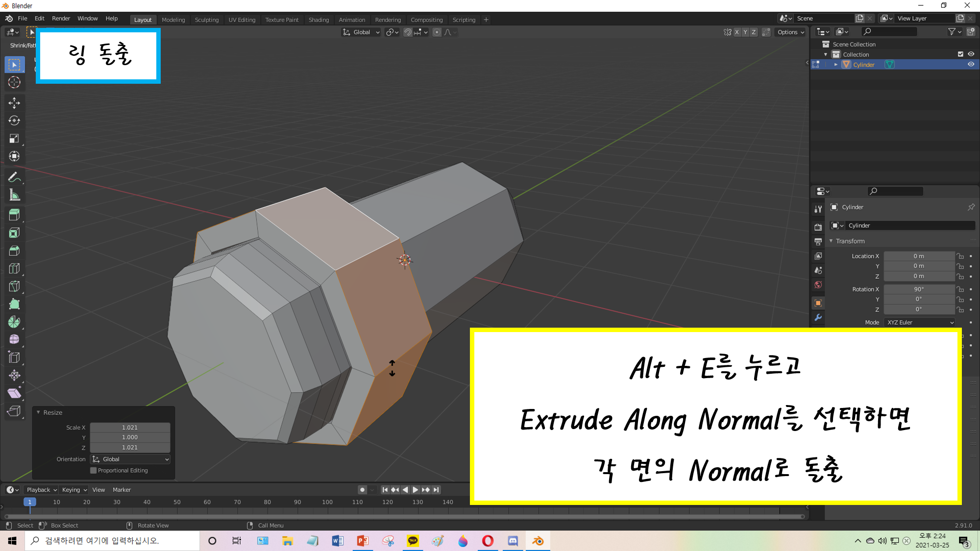Screen dimensions: 980x551
Task: Open the XYZ Euler rotation mode dropdown
Action: (920, 322)
